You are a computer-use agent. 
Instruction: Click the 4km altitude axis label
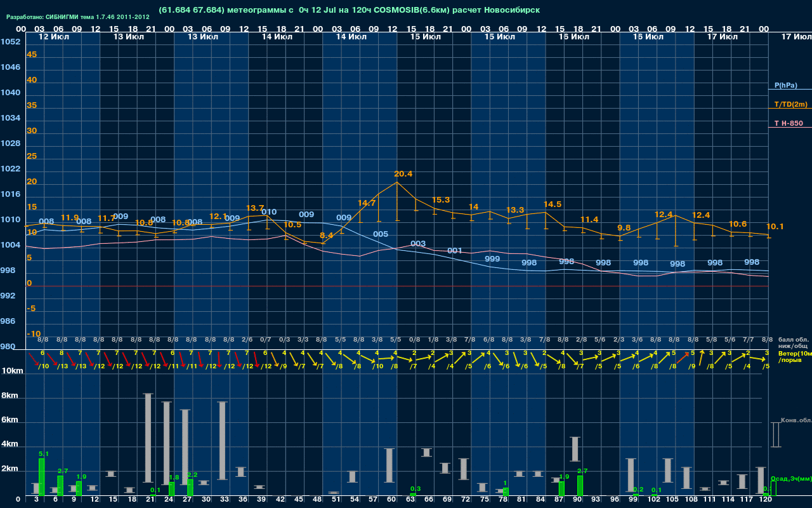point(11,444)
